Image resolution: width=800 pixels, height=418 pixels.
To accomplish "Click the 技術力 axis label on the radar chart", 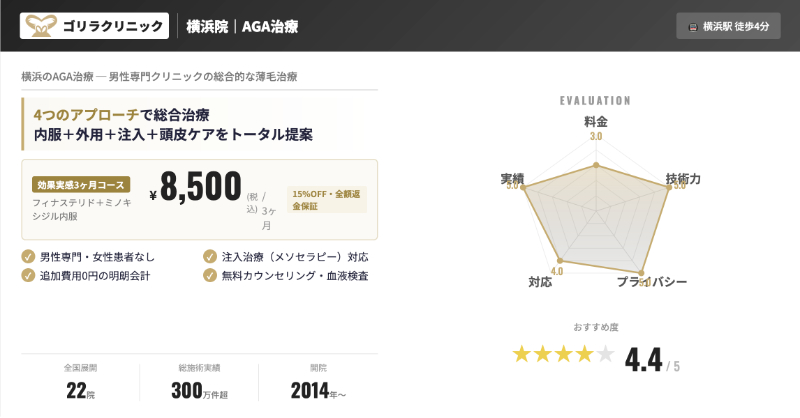I will [x=683, y=179].
